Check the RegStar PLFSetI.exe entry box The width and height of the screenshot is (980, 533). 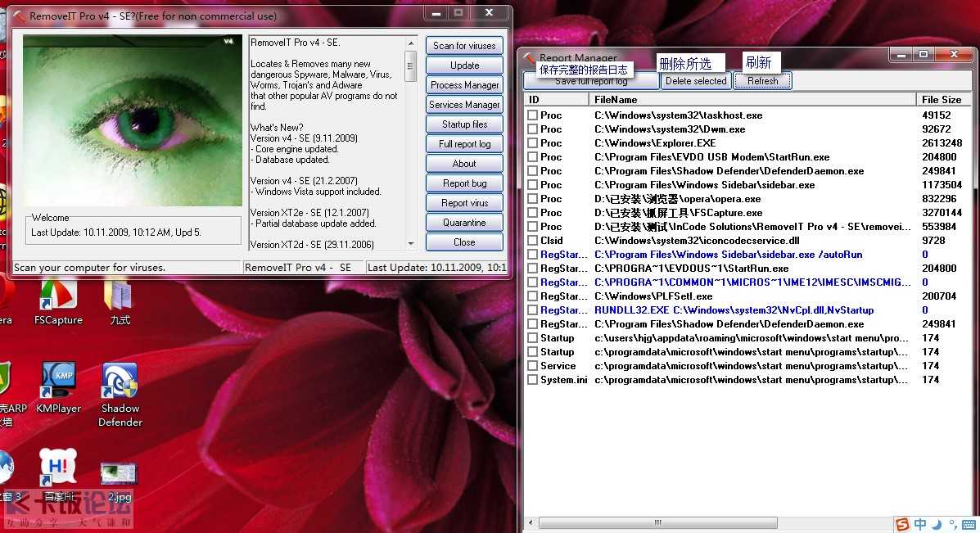tap(532, 296)
